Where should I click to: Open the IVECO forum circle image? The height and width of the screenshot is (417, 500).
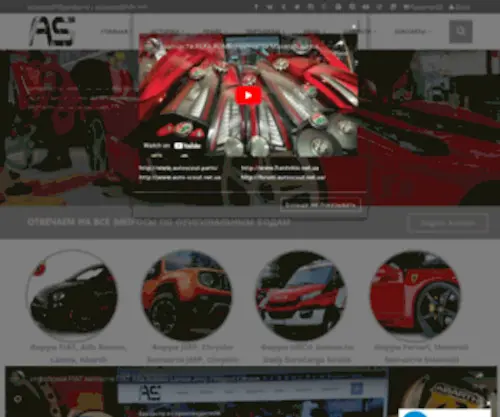coord(301,295)
